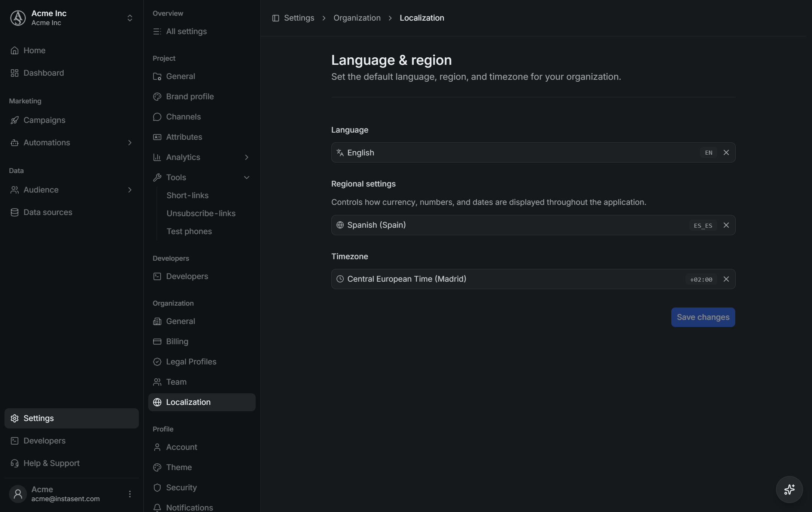The height and width of the screenshot is (512, 812).
Task: Select Unsubscribe-links under Tools
Action: (x=201, y=213)
